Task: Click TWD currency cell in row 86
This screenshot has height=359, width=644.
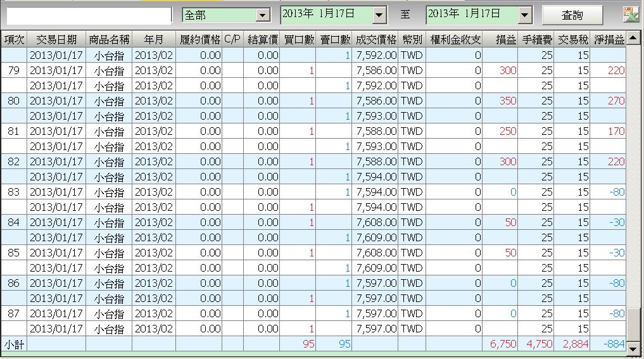Action: [x=412, y=283]
